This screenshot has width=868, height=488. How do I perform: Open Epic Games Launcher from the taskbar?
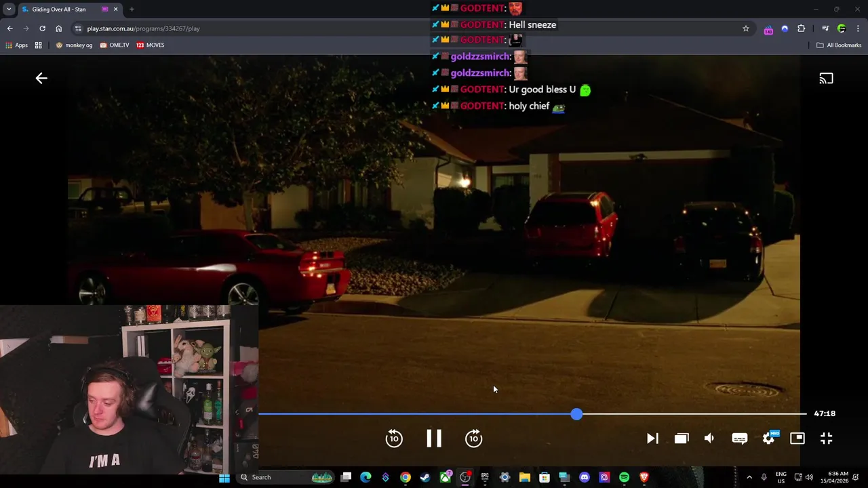pos(485,477)
